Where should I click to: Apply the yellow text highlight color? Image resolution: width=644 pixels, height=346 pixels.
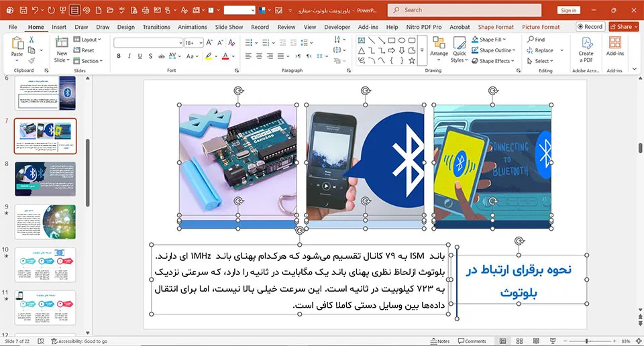click(209, 56)
